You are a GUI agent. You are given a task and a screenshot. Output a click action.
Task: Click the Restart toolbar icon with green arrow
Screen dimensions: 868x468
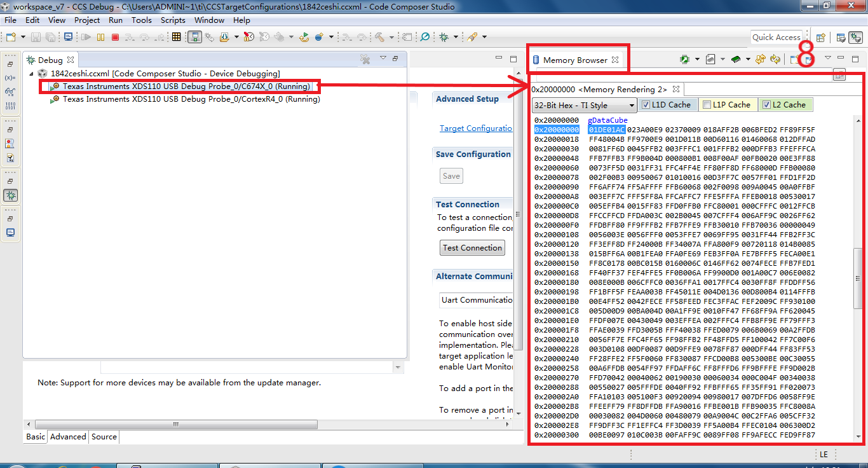pyautogui.click(x=304, y=37)
